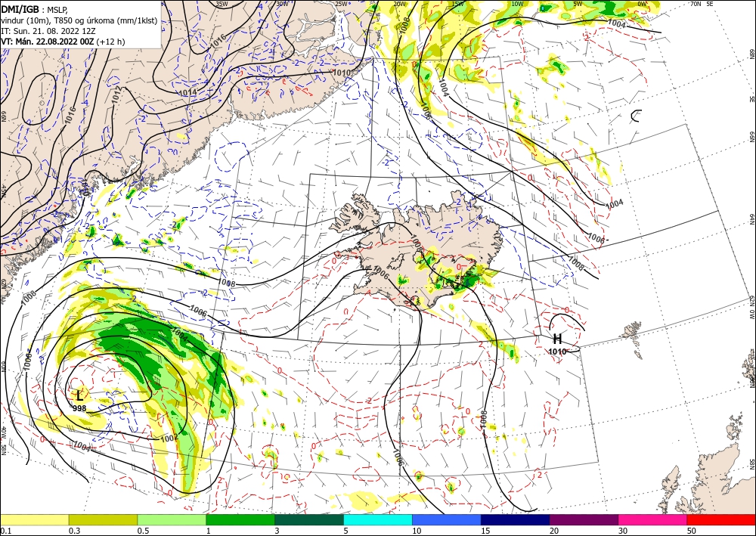Image resolution: width=756 pixels, height=536 pixels.
Task: Click the '15' legend scale value
Action: [485, 531]
